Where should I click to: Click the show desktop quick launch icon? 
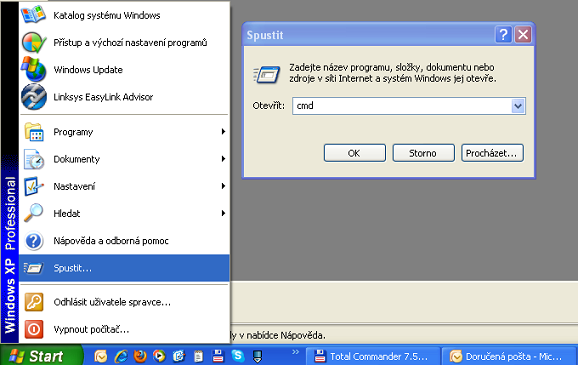[x=257, y=357]
